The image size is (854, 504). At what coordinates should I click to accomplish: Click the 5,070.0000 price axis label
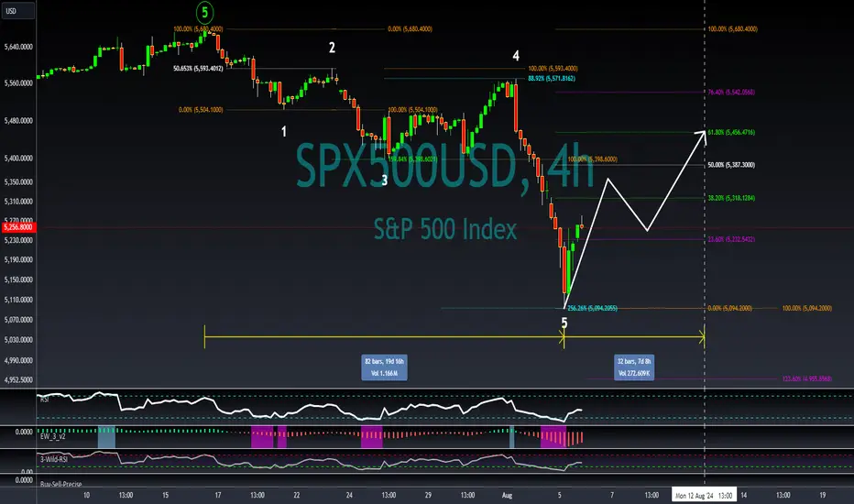click(18, 320)
